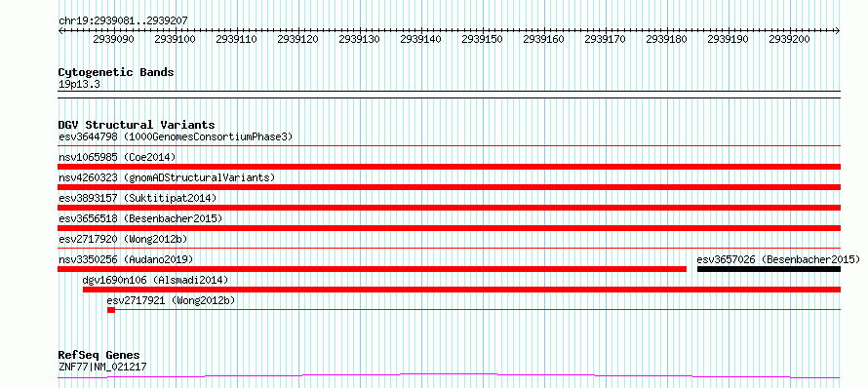Image resolution: width=868 pixels, height=388 pixels.
Task: Click the esv3644798 1000GenomesConsortiumPhase3 variant label
Action: click(176, 136)
